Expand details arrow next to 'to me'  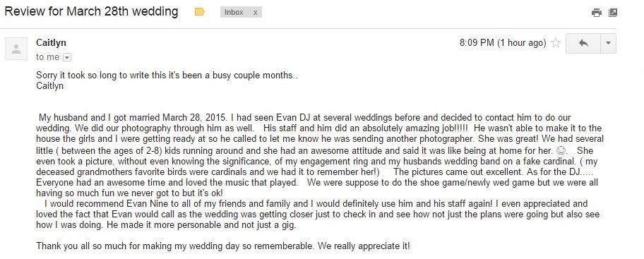pyautogui.click(x=67, y=57)
